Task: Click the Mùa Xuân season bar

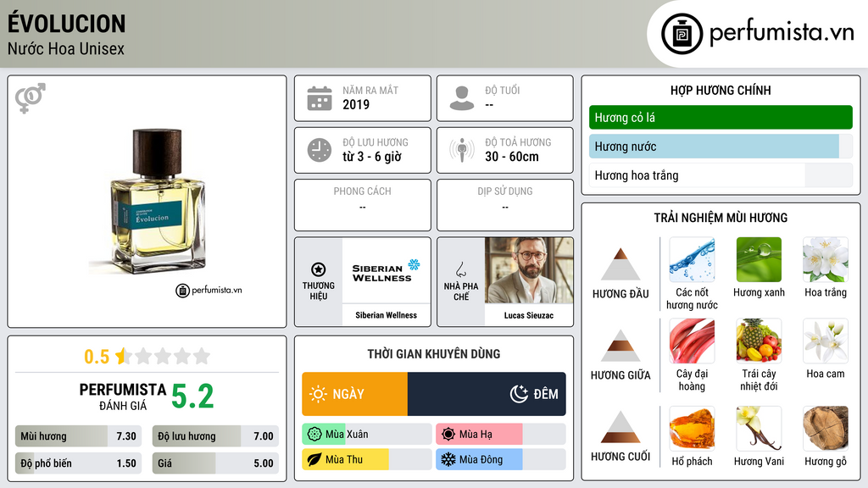Action: pos(367,435)
